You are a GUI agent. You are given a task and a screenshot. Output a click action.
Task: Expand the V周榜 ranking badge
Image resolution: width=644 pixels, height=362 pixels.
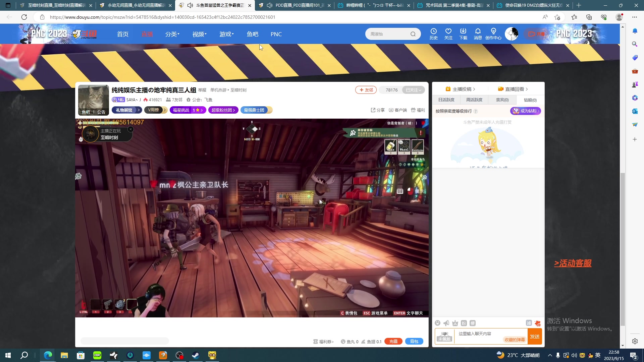(156, 110)
